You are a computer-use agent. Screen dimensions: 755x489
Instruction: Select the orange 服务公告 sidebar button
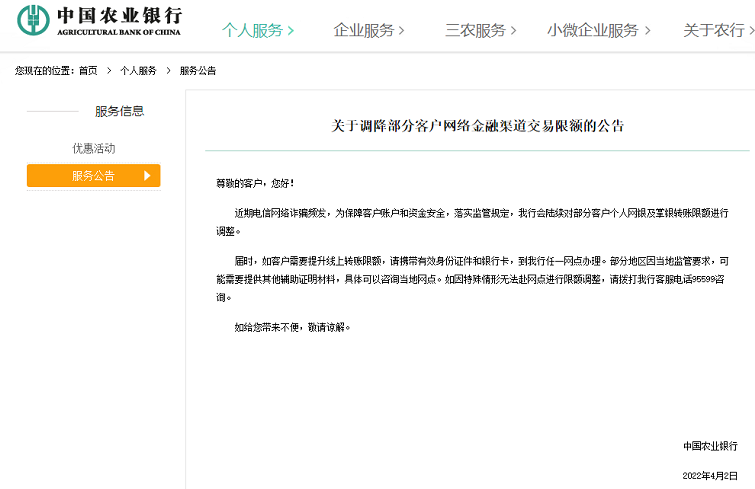pos(93,176)
